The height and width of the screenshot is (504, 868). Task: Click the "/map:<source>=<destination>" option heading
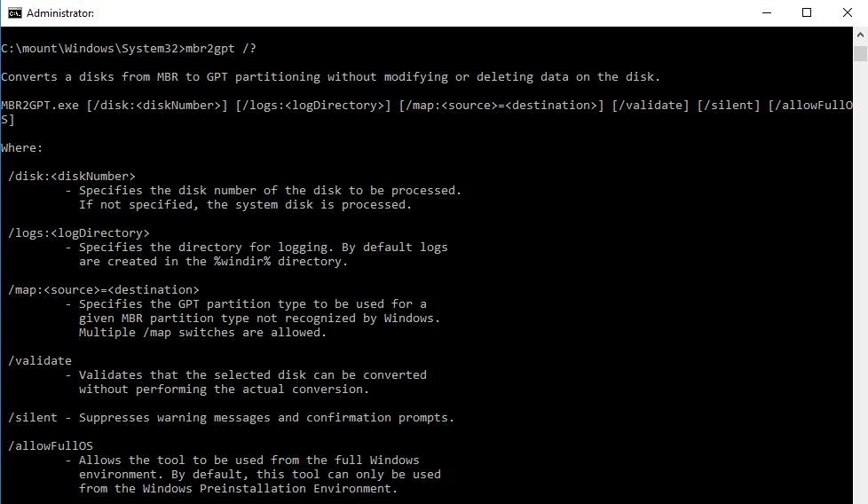pyautogui.click(x=104, y=290)
